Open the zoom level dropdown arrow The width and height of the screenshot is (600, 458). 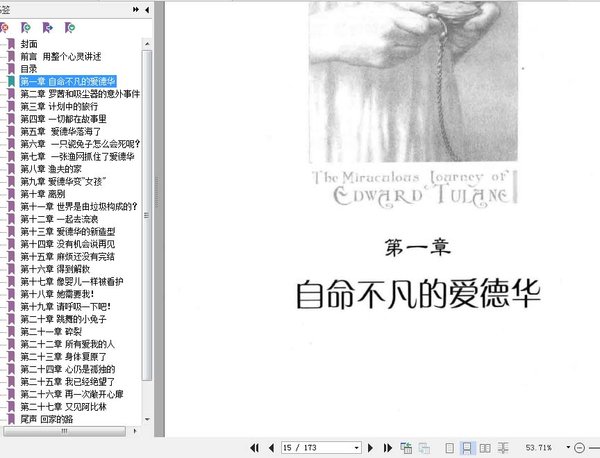568,447
